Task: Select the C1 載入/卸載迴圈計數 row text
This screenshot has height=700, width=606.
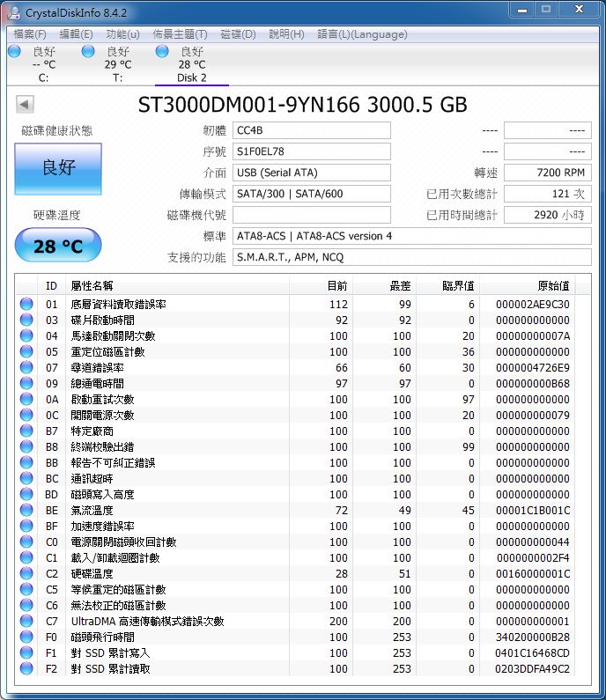Action: (115, 558)
